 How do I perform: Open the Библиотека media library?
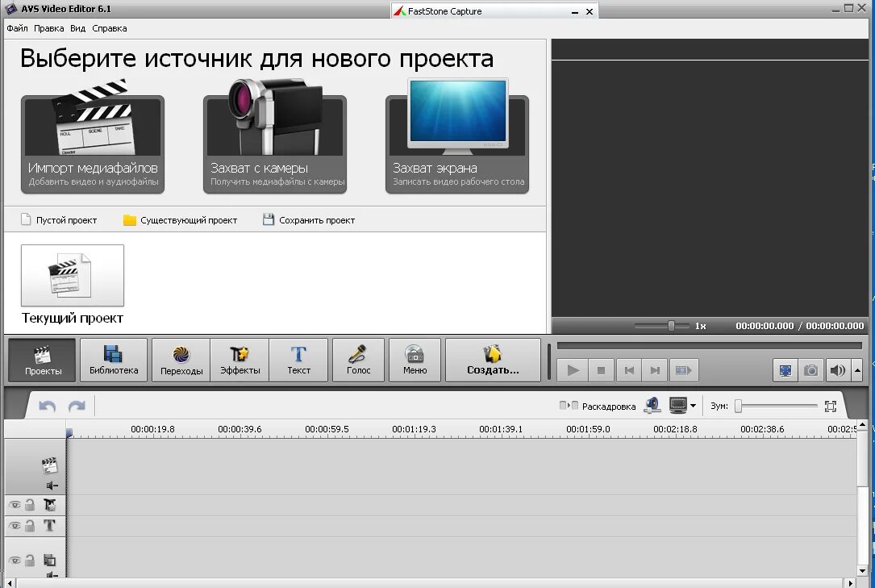coord(114,361)
